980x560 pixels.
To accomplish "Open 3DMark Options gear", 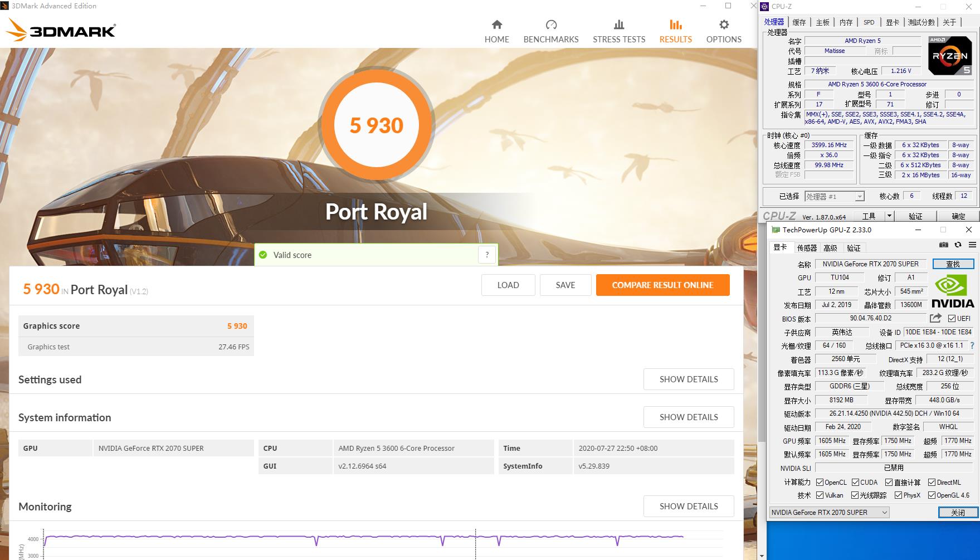I will click(x=723, y=31).
